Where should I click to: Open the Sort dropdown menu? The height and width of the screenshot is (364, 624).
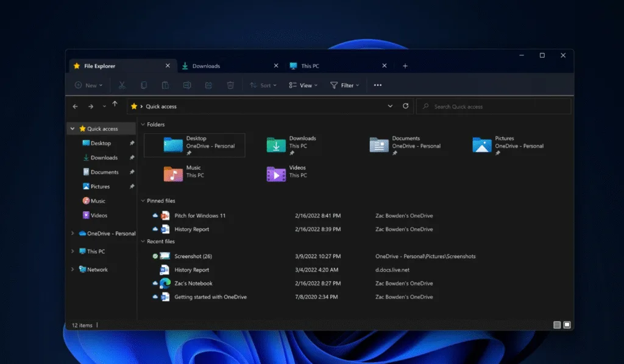(x=264, y=85)
